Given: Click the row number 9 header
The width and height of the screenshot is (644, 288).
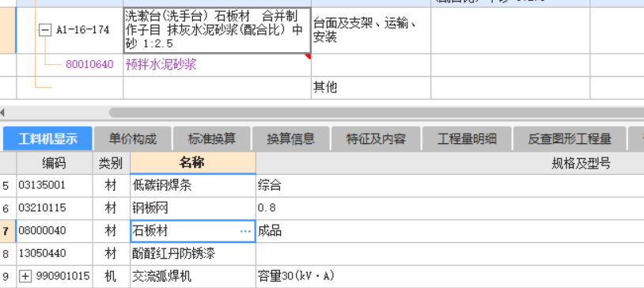Looking at the screenshot, I should 7,276.
